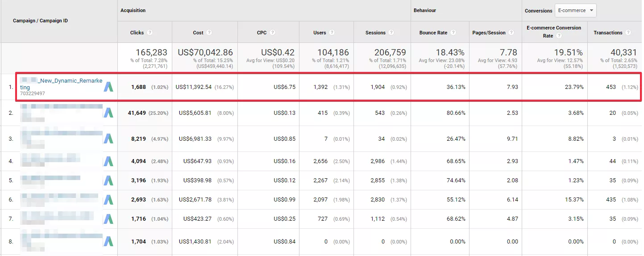This screenshot has height=256, width=644.
Task: Click cost US$1,430.81 cell
Action: tap(195, 242)
